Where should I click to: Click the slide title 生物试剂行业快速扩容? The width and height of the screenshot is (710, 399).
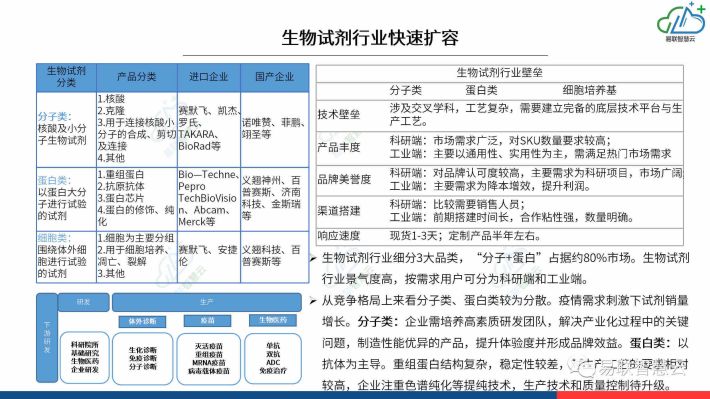(x=370, y=38)
